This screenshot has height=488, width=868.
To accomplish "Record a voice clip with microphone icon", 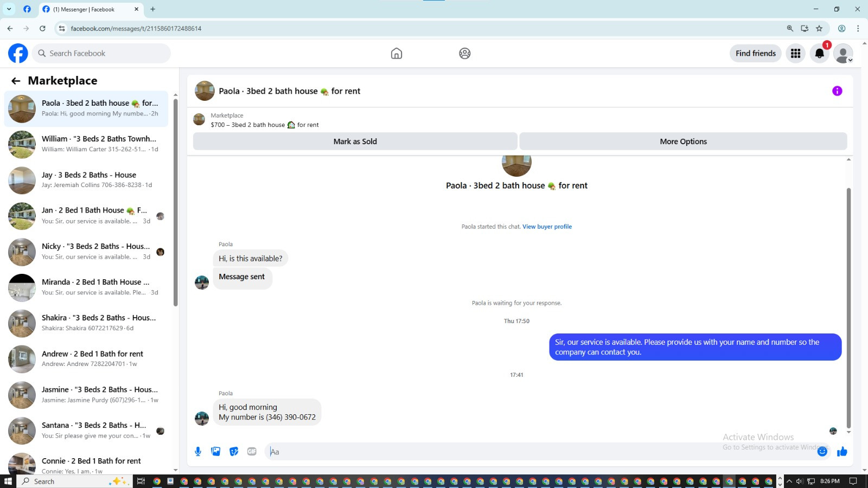I will coord(198,452).
